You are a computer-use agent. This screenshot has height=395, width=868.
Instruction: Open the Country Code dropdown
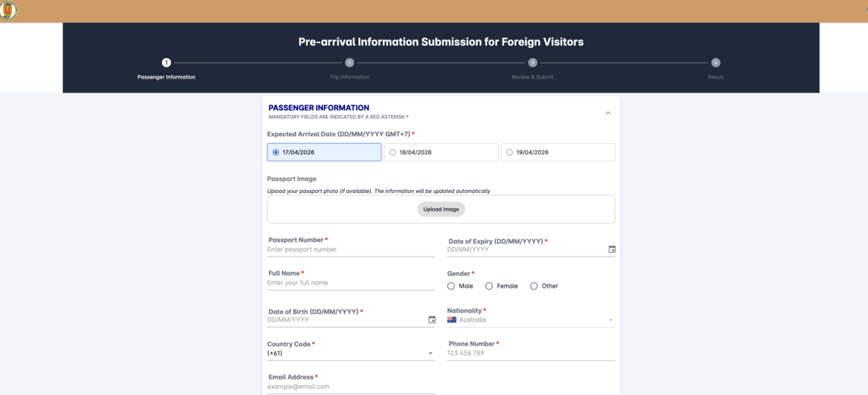431,353
